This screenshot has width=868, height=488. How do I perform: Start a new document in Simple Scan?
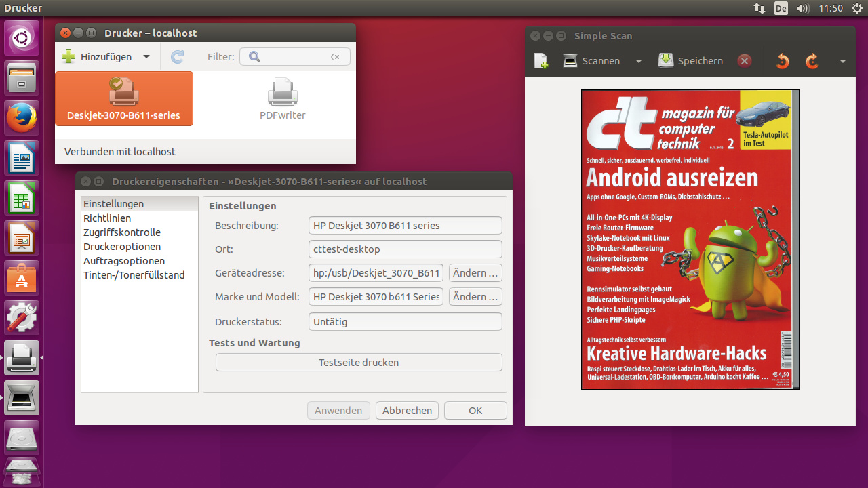[541, 61]
